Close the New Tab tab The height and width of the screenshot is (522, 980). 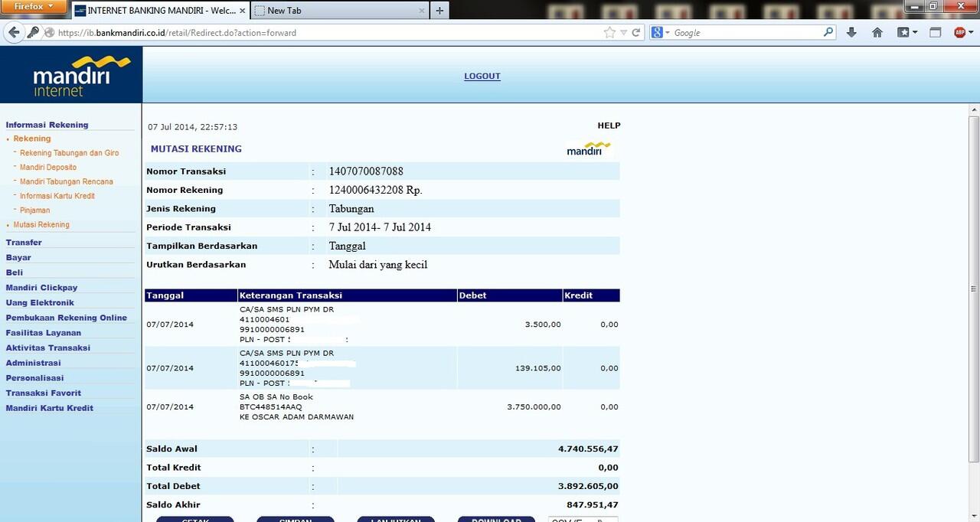[x=421, y=11]
